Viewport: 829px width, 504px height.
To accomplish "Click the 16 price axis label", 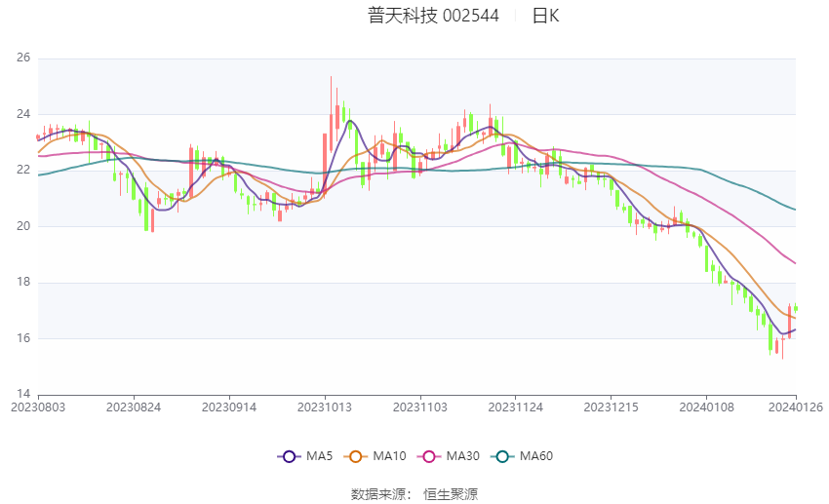I will pyautogui.click(x=23, y=338).
